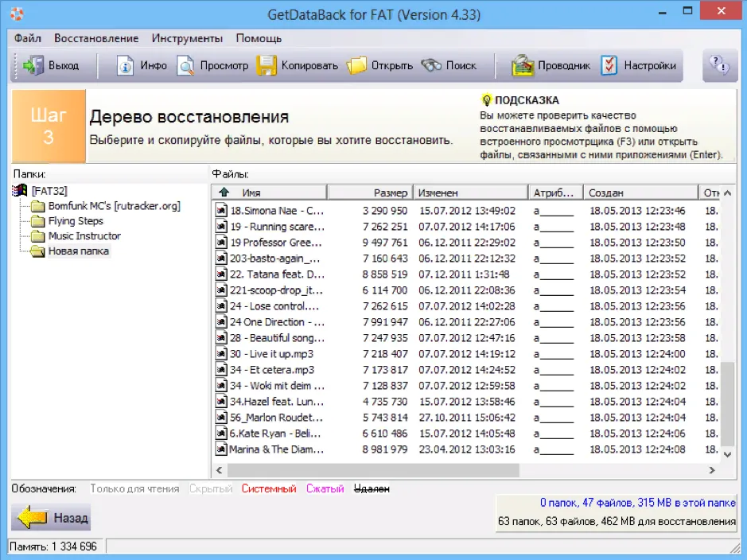The width and height of the screenshot is (747, 560).
Task: Click the Сжатый legend label
Action: pyautogui.click(x=325, y=488)
